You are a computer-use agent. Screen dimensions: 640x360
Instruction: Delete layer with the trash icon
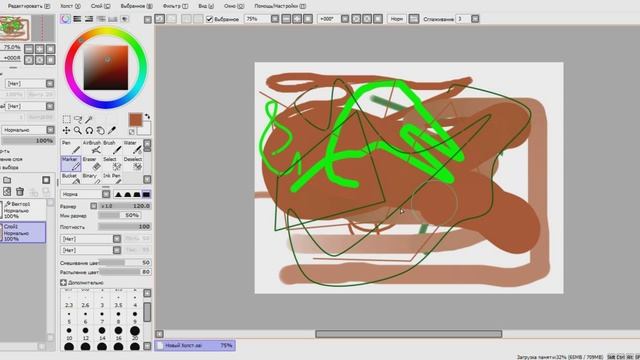click(20, 191)
